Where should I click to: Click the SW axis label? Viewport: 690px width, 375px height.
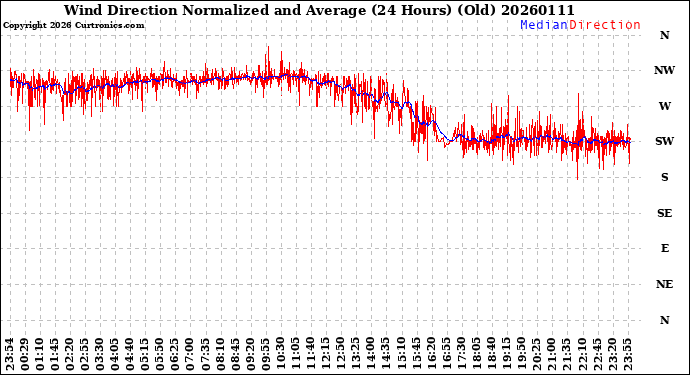(664, 141)
